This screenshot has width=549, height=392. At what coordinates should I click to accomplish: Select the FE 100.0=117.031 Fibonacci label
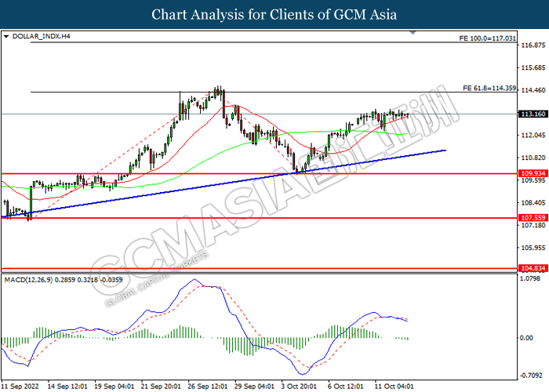point(488,38)
